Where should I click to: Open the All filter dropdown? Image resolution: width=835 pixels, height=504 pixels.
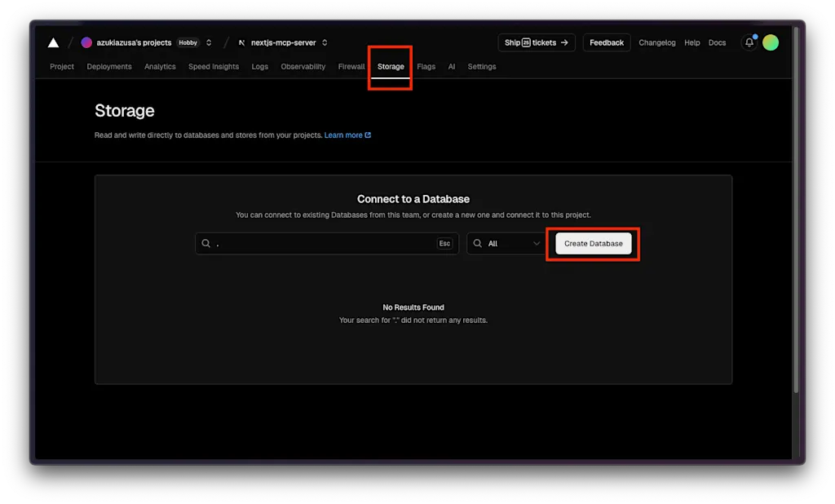coord(506,244)
